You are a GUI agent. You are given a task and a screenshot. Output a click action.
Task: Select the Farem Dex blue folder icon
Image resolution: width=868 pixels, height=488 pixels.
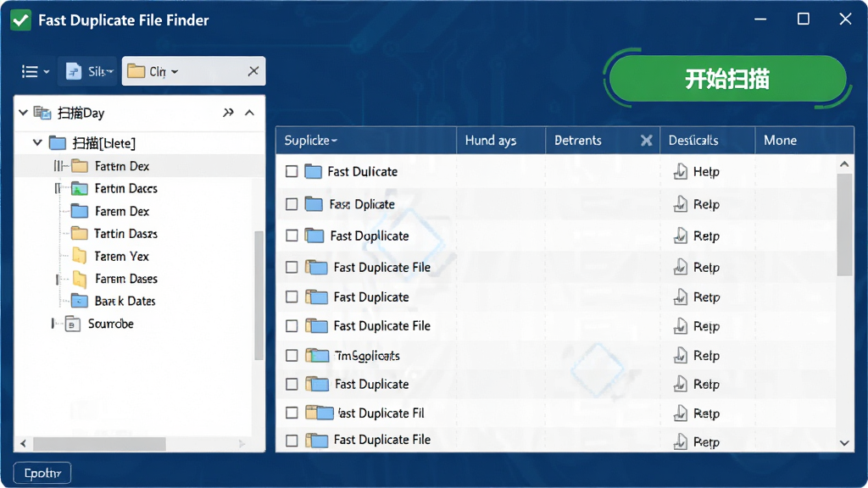click(x=80, y=211)
